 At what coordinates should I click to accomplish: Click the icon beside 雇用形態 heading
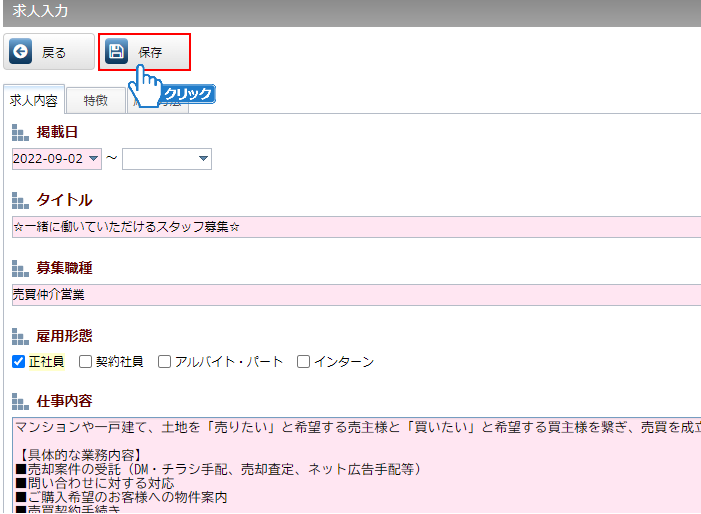click(21, 336)
